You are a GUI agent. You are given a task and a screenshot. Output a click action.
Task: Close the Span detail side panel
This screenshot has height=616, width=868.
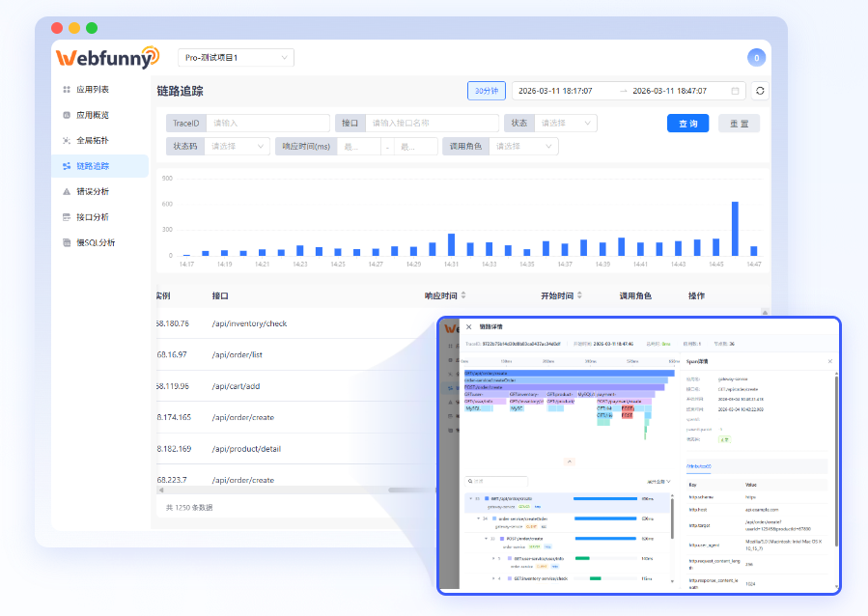click(x=829, y=361)
